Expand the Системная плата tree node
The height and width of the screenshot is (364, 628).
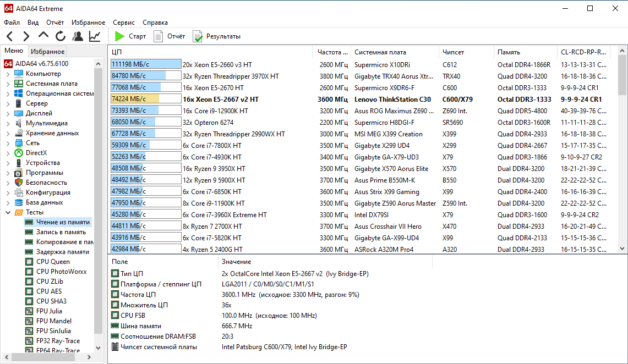pyautogui.click(x=8, y=84)
